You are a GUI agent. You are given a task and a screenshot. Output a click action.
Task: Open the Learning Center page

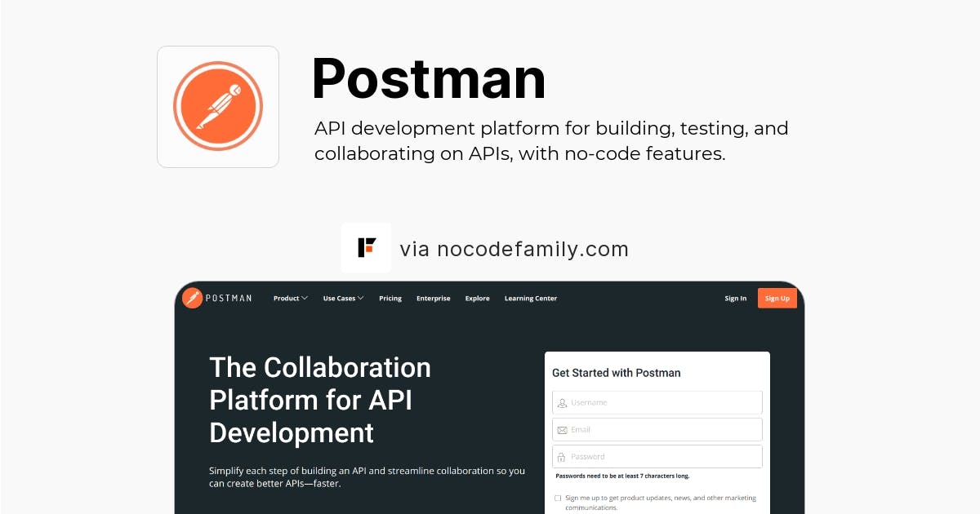click(530, 298)
